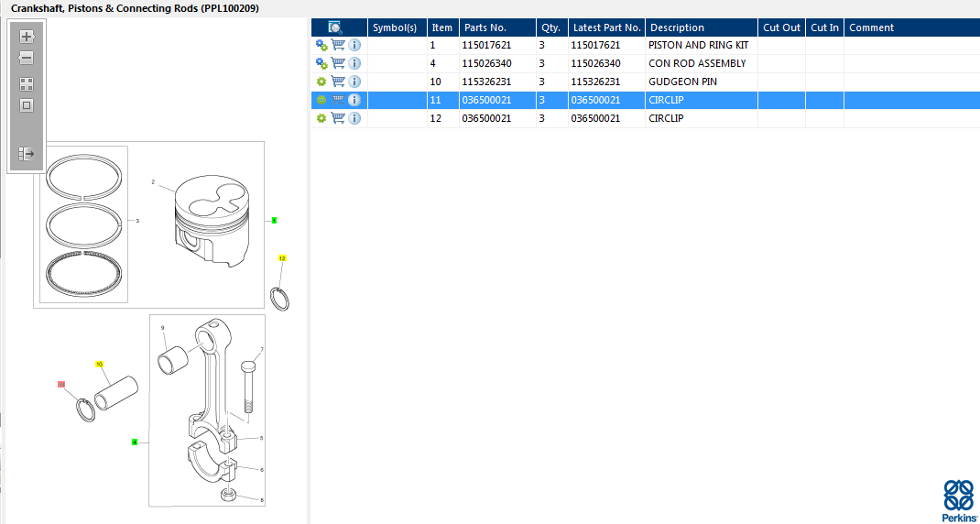
Task: Zoom in on the parts diagram
Action: click(27, 37)
